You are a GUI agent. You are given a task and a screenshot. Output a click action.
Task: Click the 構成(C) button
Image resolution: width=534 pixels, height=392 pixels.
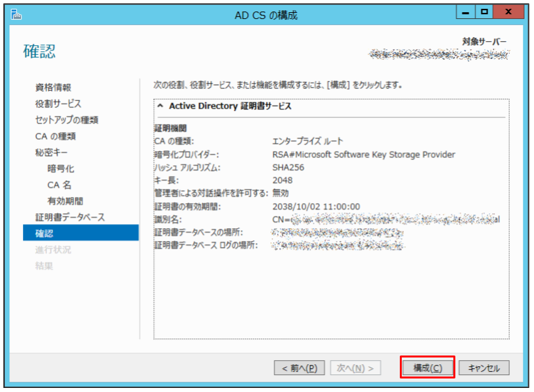pos(428,368)
